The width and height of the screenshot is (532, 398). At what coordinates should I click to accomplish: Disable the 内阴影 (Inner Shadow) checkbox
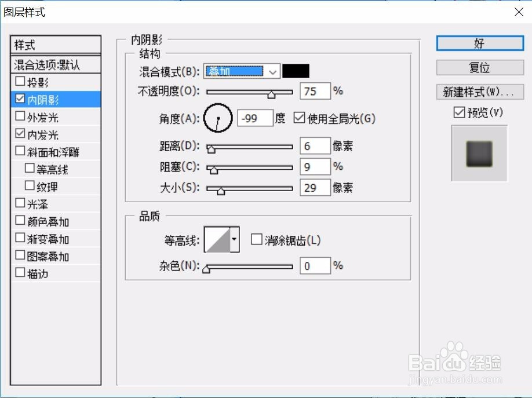[x=20, y=98]
